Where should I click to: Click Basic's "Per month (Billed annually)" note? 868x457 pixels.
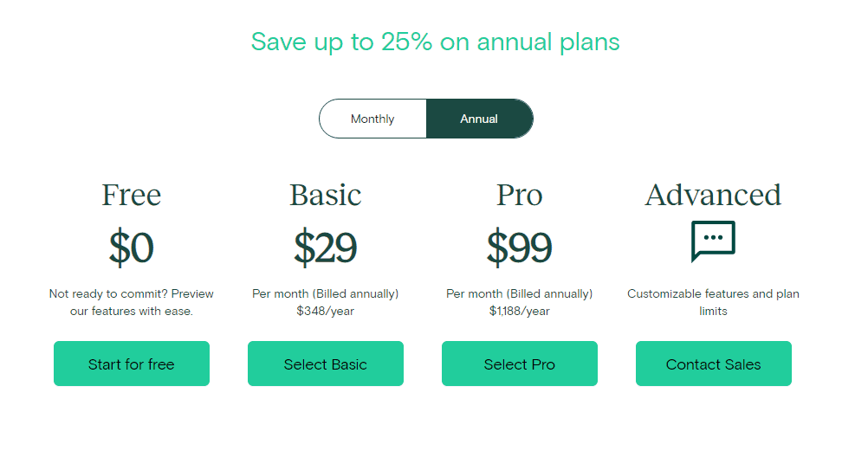tap(326, 293)
